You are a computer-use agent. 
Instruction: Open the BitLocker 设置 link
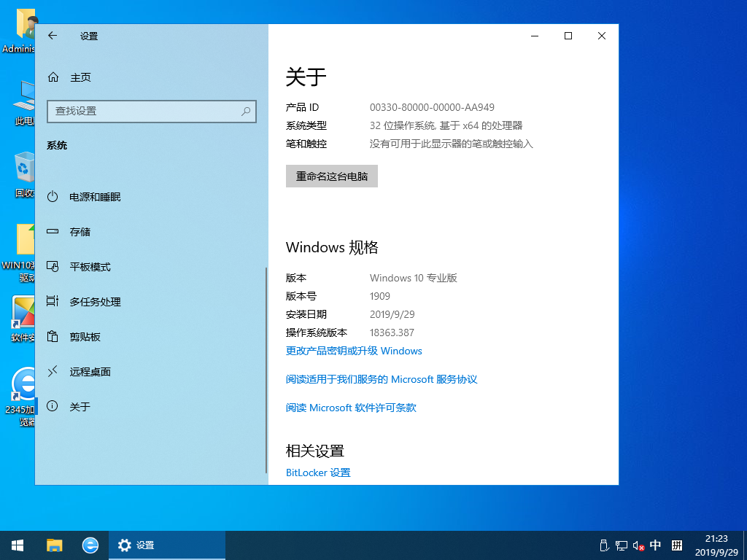pyautogui.click(x=317, y=472)
